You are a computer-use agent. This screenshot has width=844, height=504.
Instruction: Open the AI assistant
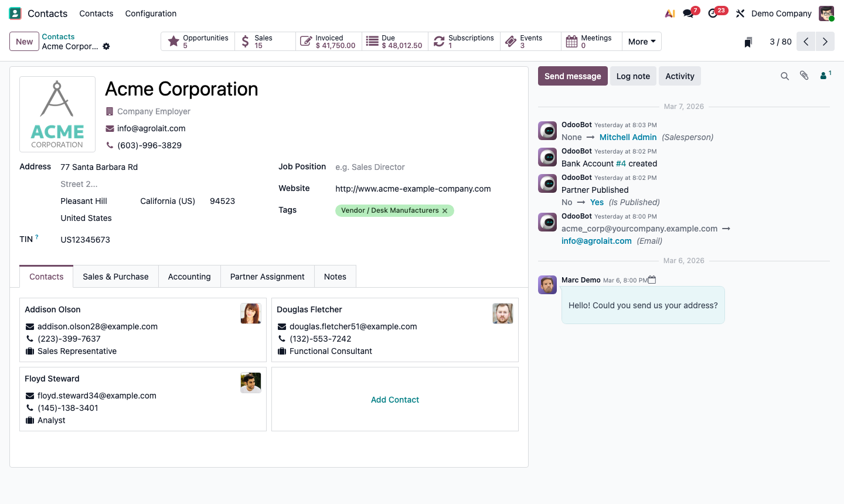[670, 13]
